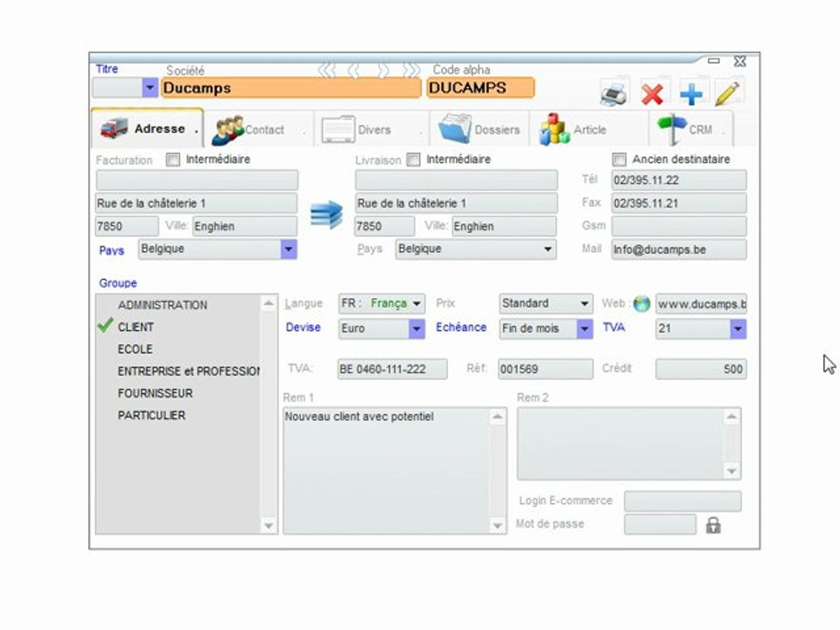
Task: Select CLIENT in the Groupe list
Action: tap(136, 326)
